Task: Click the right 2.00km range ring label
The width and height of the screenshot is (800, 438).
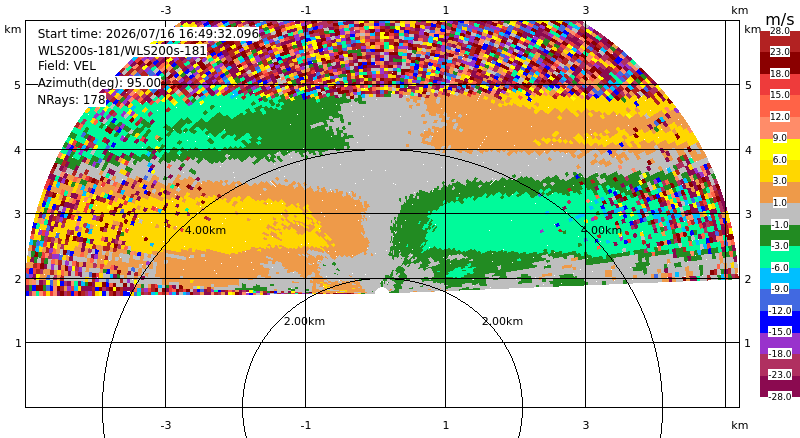Action: click(x=503, y=321)
